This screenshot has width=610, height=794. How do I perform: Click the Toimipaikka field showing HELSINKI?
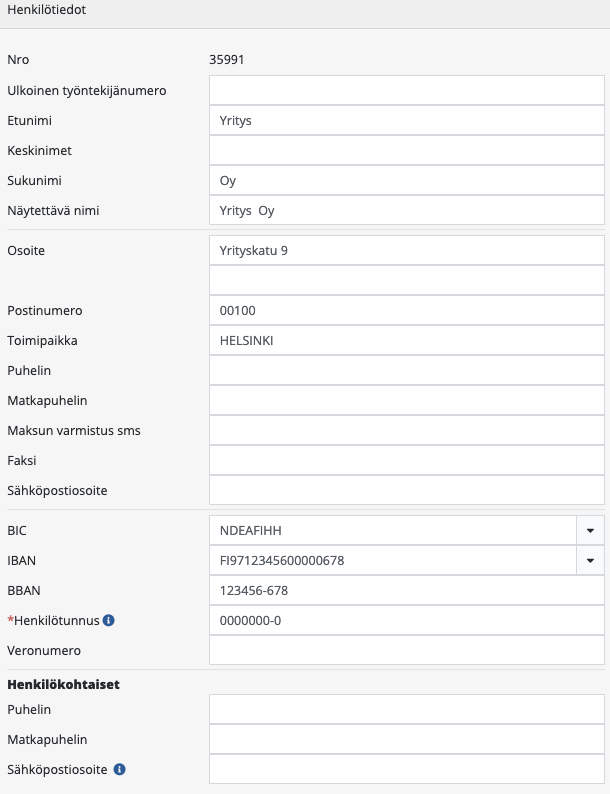click(x=407, y=340)
